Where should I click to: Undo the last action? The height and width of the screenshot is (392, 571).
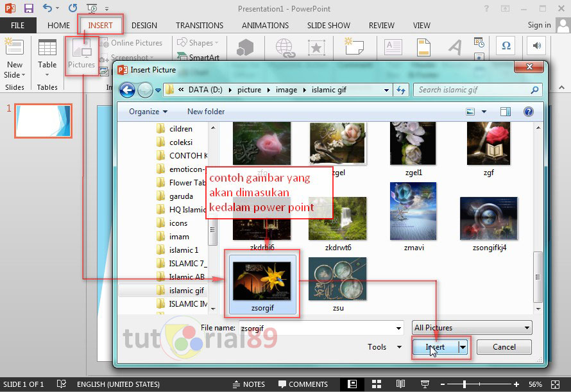(47, 8)
